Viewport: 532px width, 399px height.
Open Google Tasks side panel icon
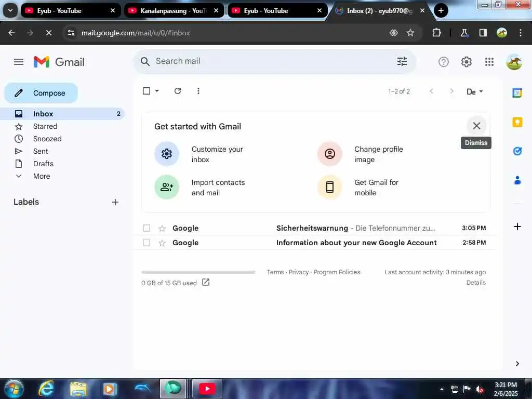coord(517,151)
